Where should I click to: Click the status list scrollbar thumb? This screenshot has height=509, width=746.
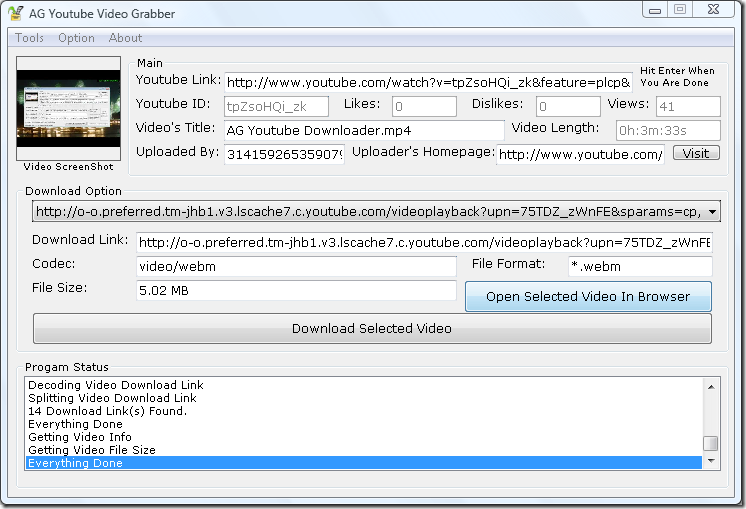coord(711,443)
